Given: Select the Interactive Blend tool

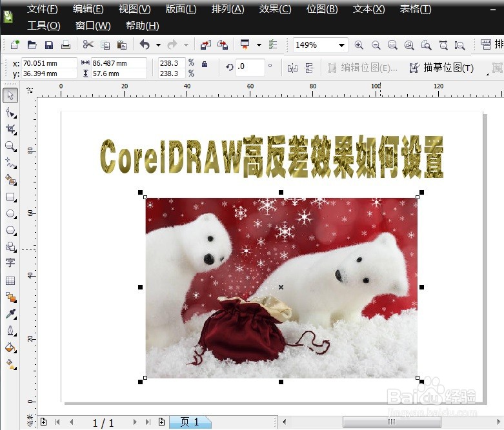Looking at the screenshot, I should 10,297.
